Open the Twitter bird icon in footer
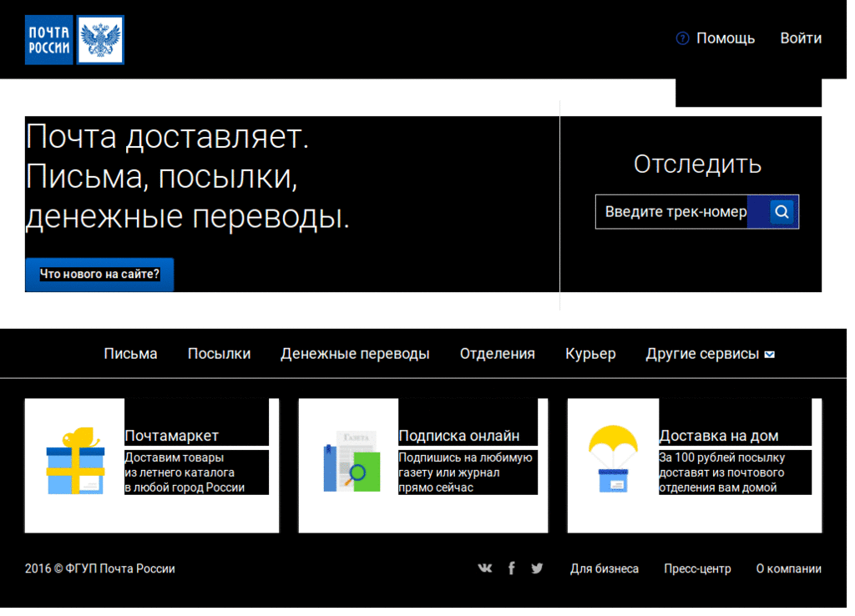 tap(537, 568)
